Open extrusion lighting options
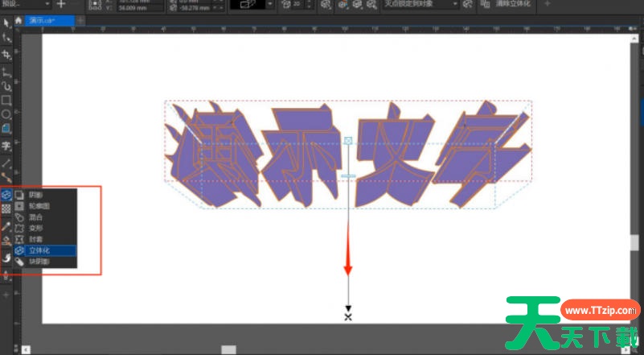Viewport: 644px width, 355px height. click(x=371, y=4)
